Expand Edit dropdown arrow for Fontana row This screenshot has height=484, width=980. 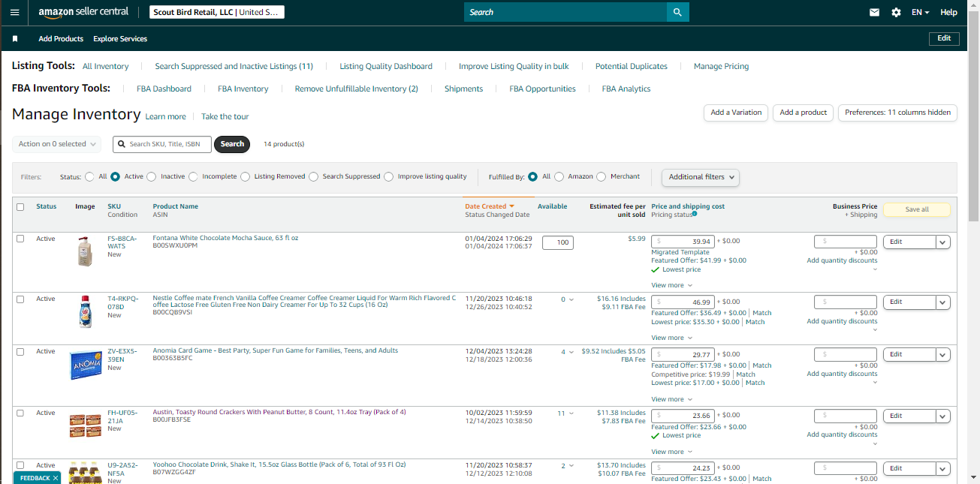(943, 242)
